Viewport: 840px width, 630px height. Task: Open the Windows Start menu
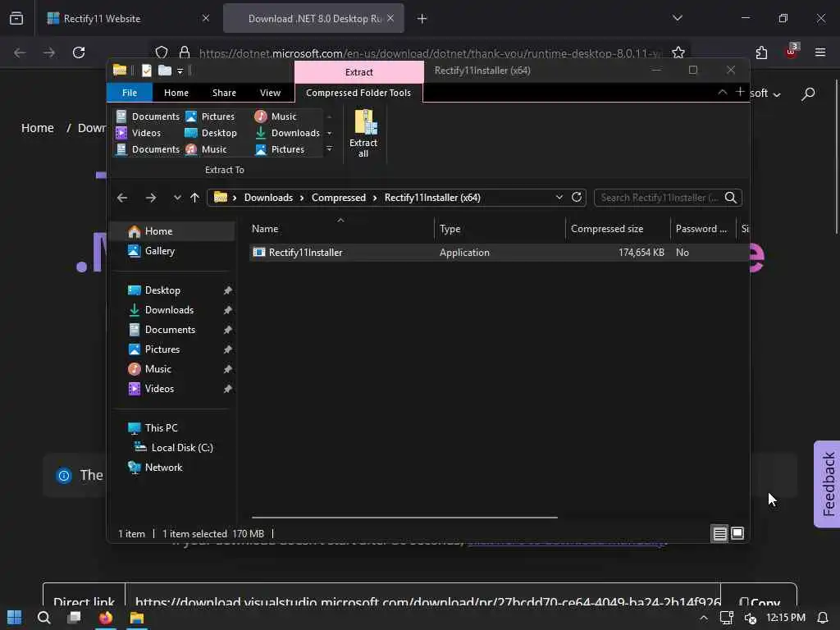pyautogui.click(x=15, y=618)
